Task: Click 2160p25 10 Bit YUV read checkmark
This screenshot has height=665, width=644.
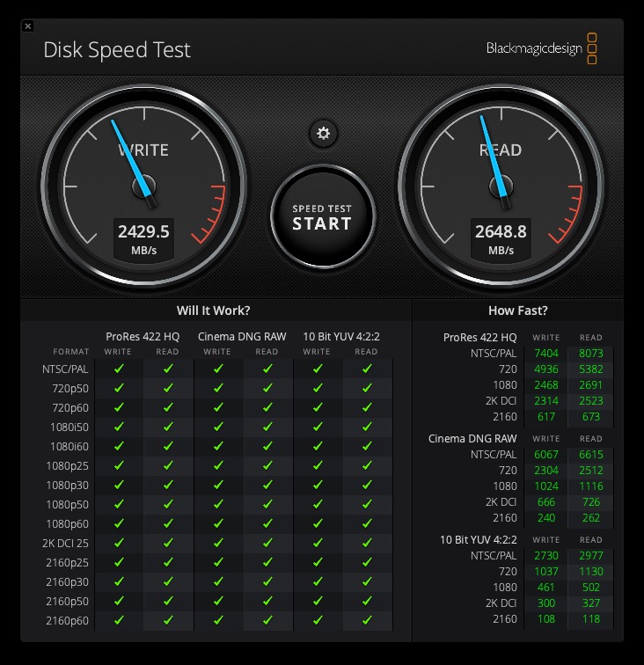Action: [x=368, y=562]
